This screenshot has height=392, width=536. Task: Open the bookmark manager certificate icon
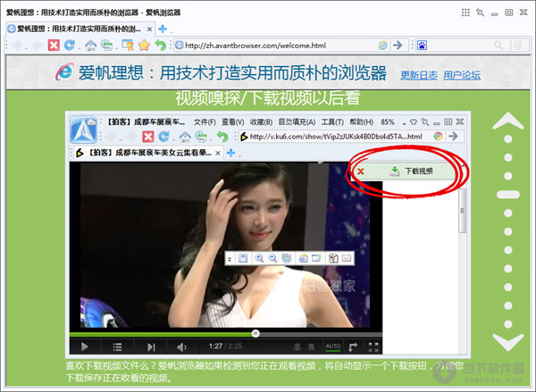[x=128, y=46]
